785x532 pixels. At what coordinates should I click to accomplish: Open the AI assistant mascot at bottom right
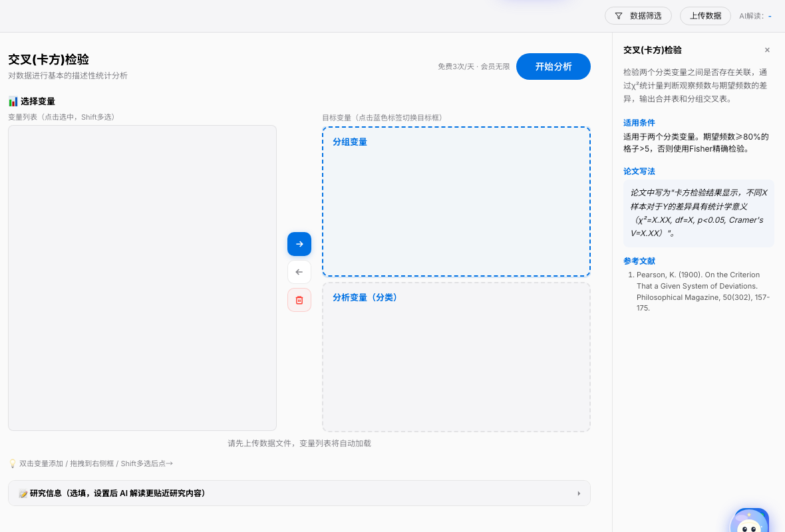tap(750, 521)
